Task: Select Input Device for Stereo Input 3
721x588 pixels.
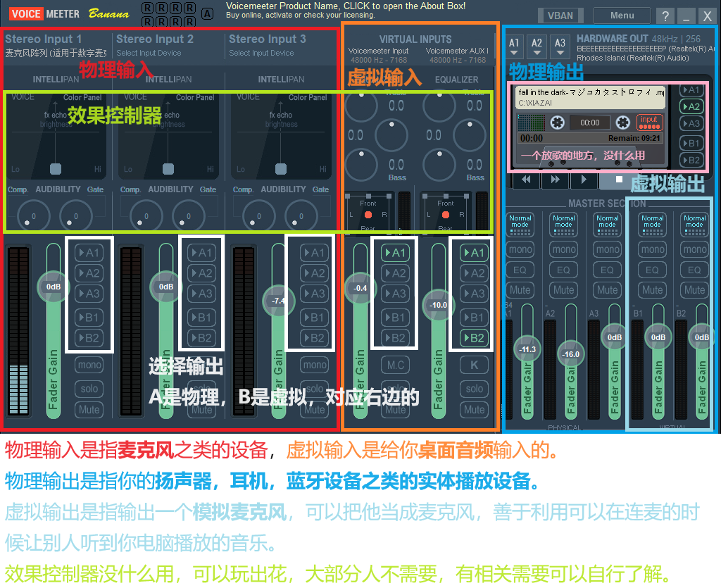Action: point(261,53)
